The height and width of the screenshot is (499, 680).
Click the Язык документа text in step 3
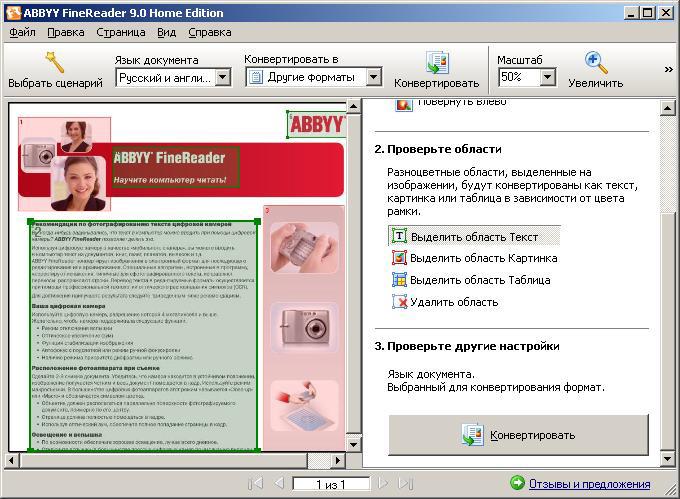(431, 374)
